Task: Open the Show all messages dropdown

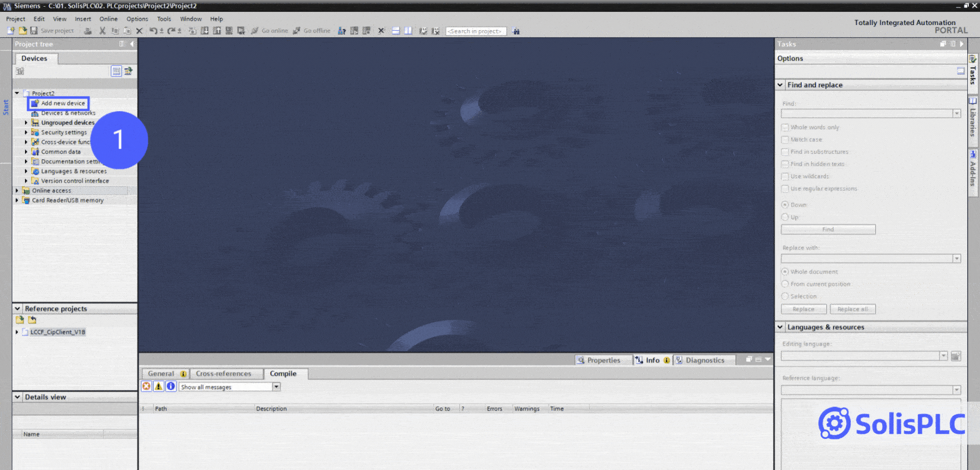Action: (276, 387)
